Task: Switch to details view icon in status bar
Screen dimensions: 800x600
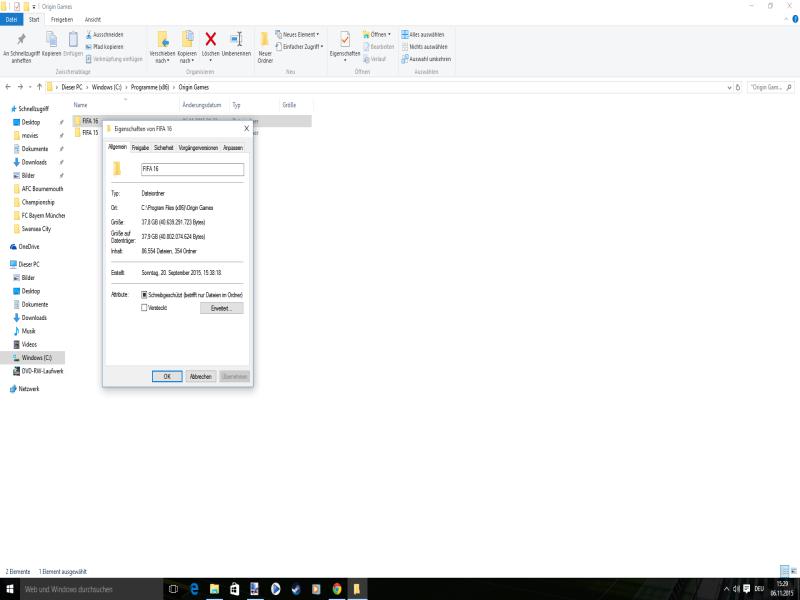Action: pyautogui.click(x=784, y=571)
